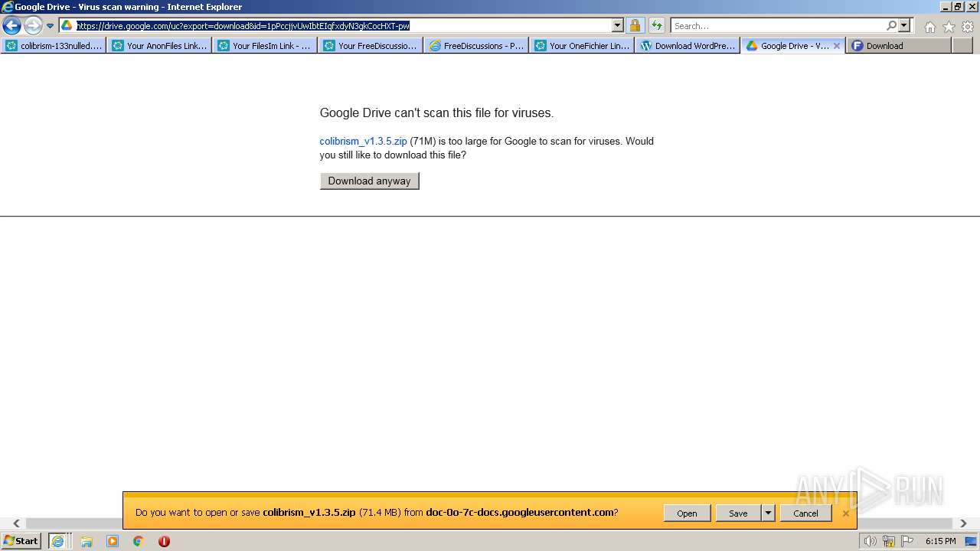This screenshot has height=551, width=980.
Task: Click the magnifier search icon
Action: [891, 25]
